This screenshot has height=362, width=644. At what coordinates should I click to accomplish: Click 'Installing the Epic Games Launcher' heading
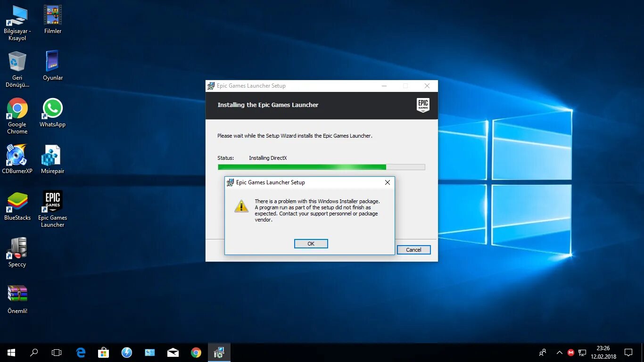click(268, 105)
